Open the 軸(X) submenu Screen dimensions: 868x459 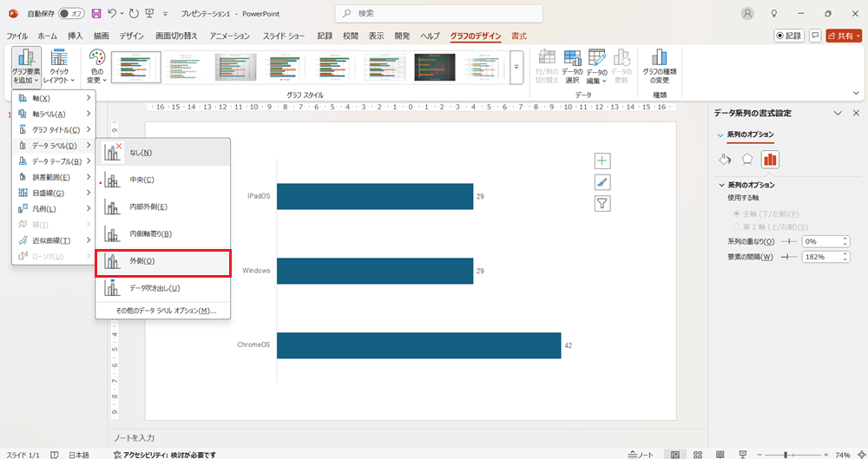coord(54,98)
